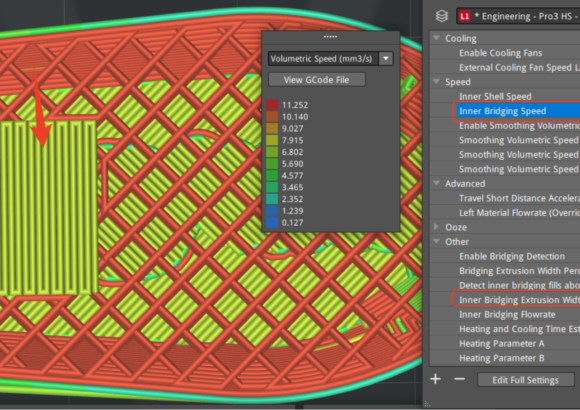Image resolution: width=580 pixels, height=410 pixels.
Task: Remove a setting with minus icon
Action: (x=459, y=379)
